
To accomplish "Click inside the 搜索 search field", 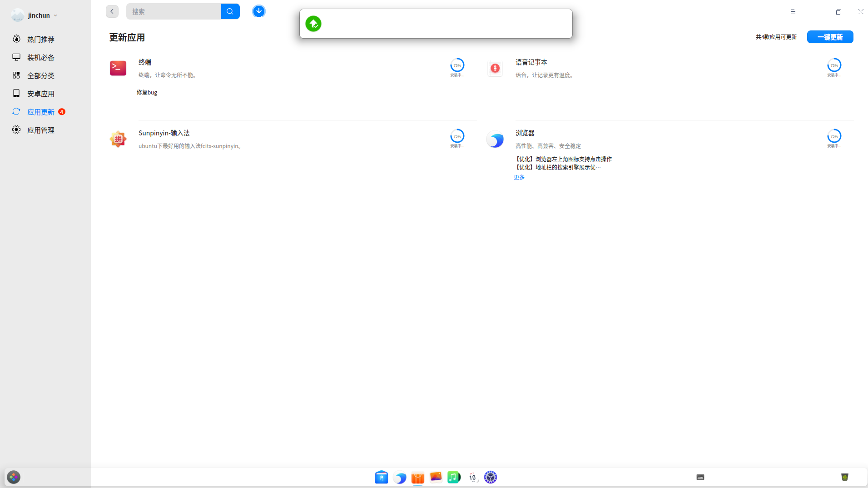I will click(x=174, y=11).
